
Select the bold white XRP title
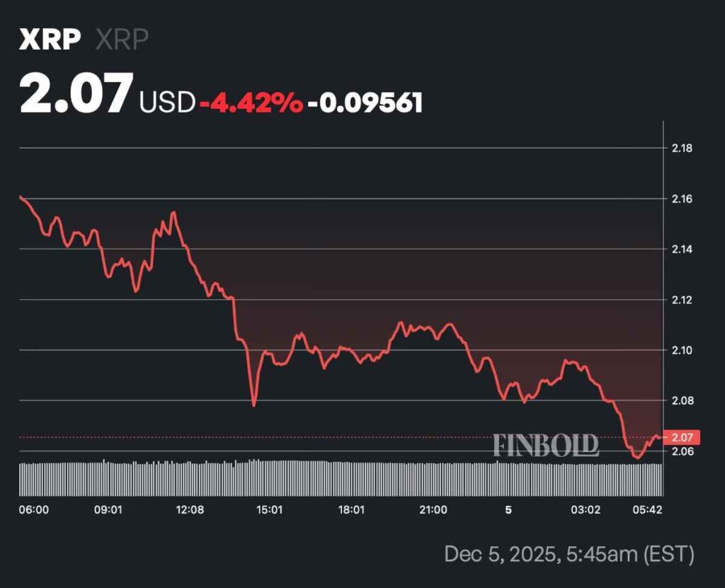[50, 40]
